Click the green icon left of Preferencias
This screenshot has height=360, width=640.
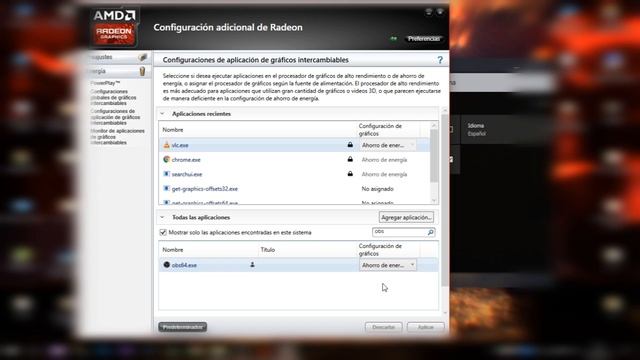[x=393, y=39]
